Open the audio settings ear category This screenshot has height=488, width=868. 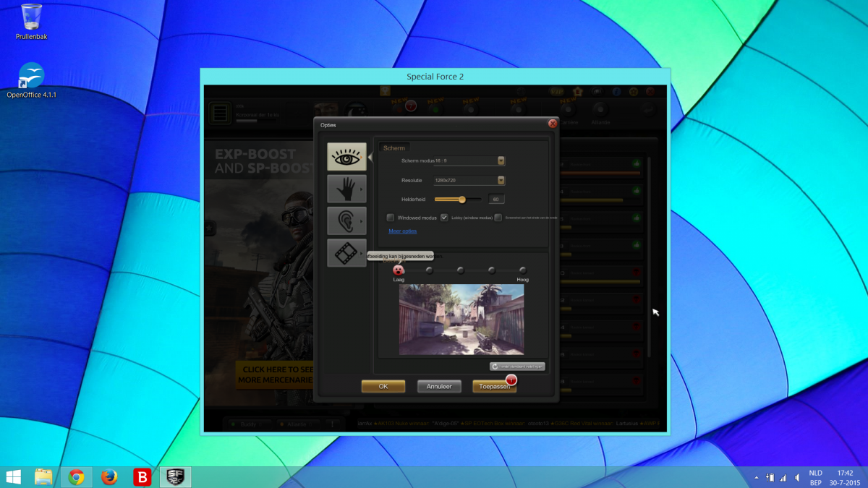(346, 221)
